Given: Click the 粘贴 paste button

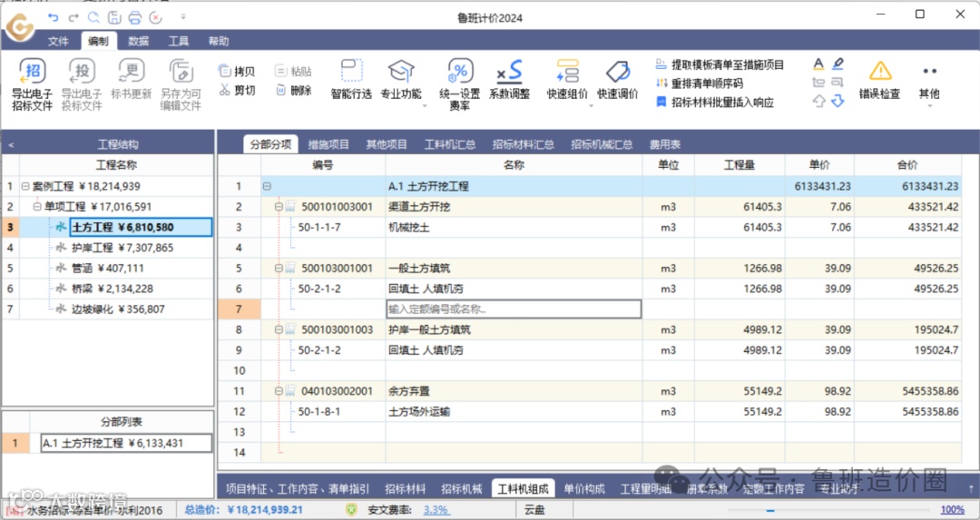Looking at the screenshot, I should point(293,72).
